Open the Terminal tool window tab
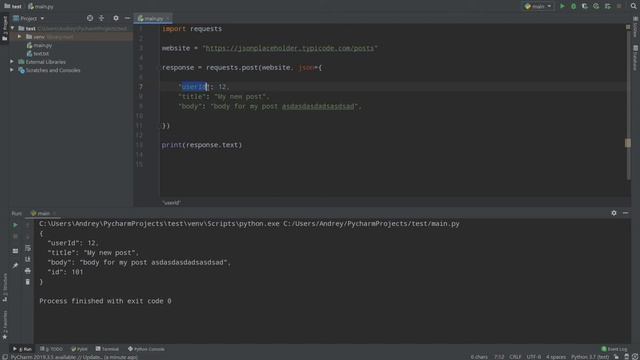The width and height of the screenshot is (640, 360). [x=107, y=349]
